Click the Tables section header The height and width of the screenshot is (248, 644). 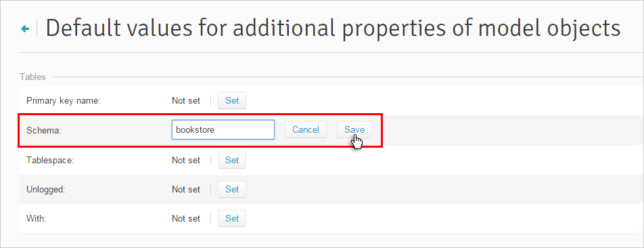click(32, 77)
